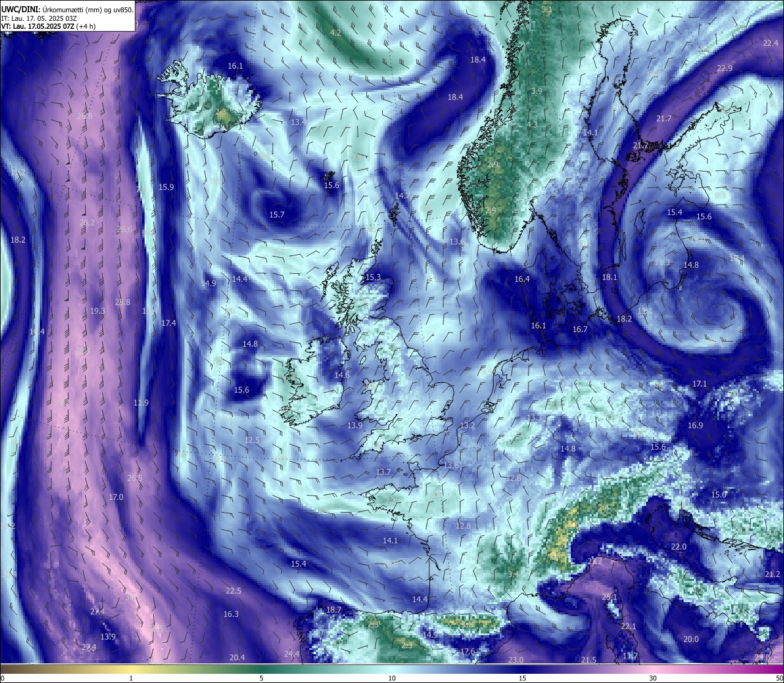This screenshot has width=784, height=683.
Task: Click the map value '15.7'
Action: pyautogui.click(x=277, y=214)
